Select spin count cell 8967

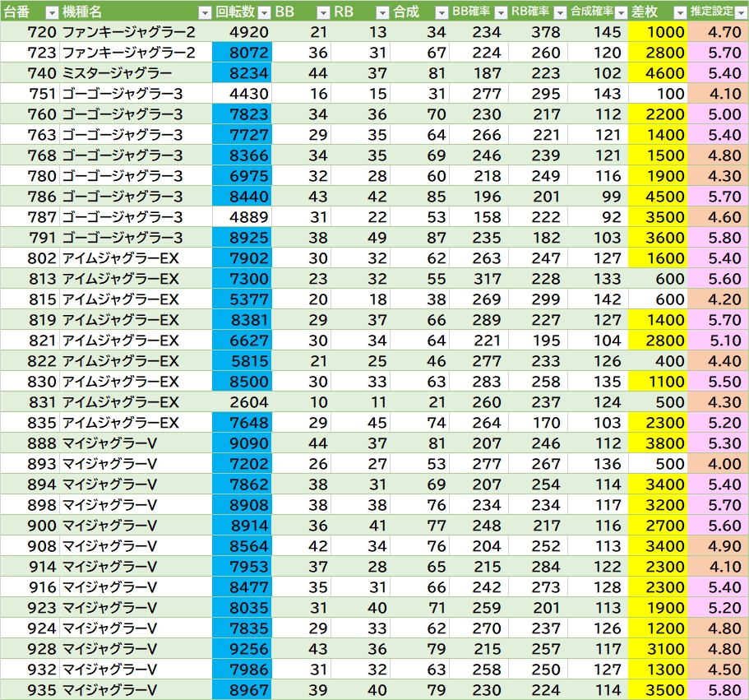tap(243, 689)
